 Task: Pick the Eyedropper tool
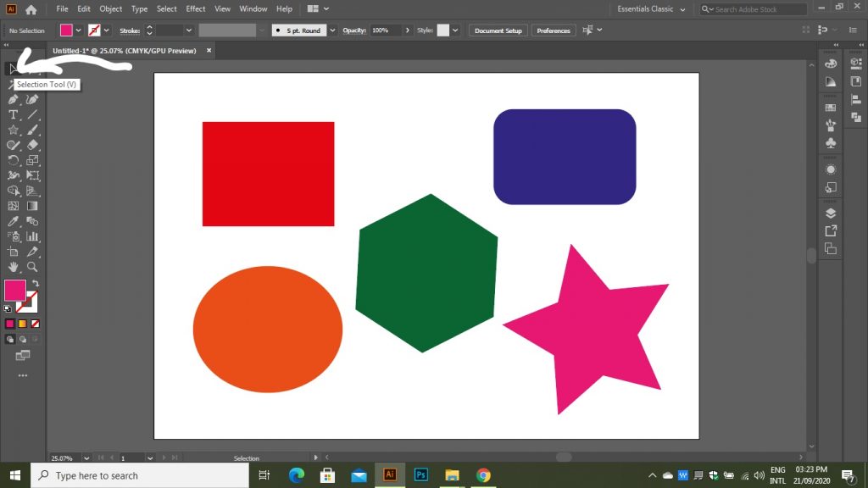(x=14, y=221)
